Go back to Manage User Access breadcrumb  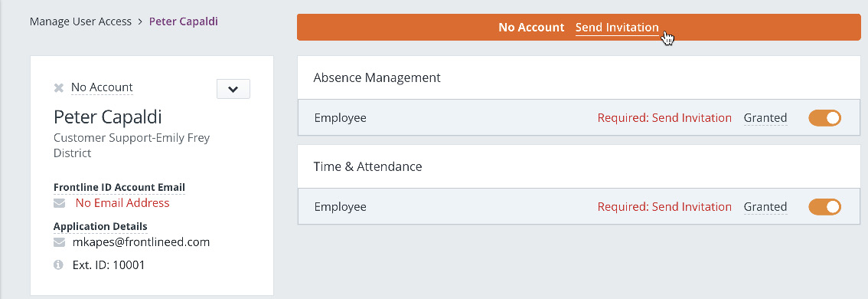[81, 21]
